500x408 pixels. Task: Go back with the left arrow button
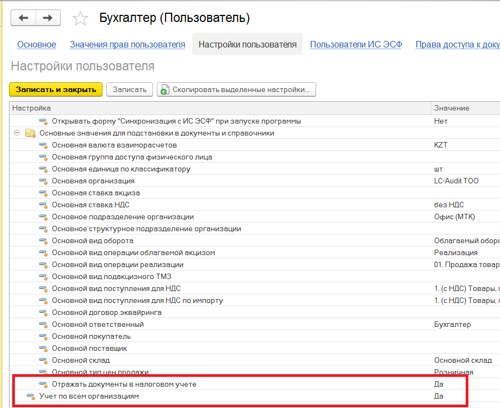(23, 18)
